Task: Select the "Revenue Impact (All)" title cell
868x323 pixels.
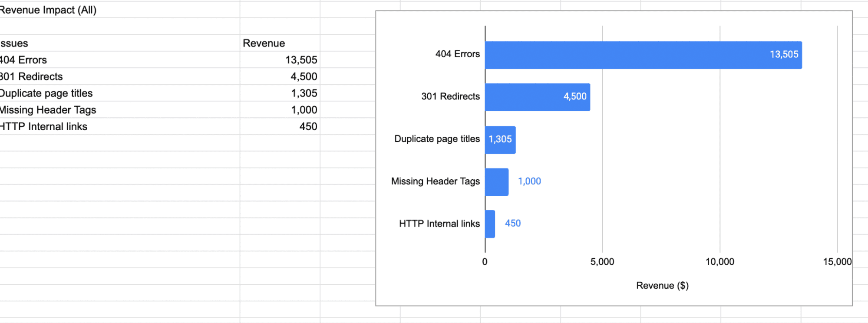Action: 48,10
